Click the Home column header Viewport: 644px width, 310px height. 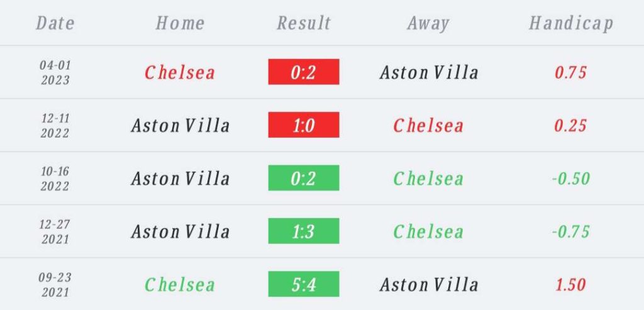[x=180, y=23]
